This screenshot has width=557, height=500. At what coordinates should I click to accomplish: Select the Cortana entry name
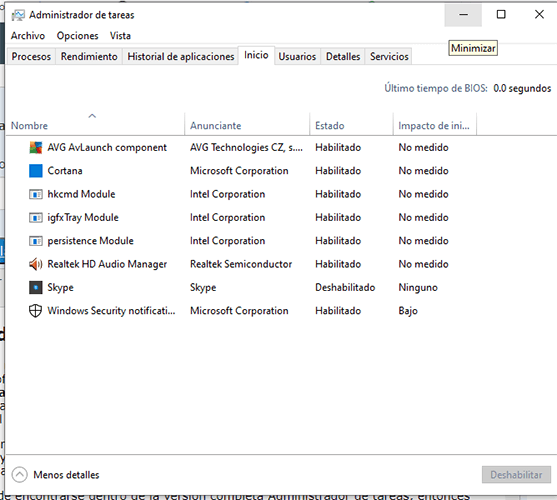pyautogui.click(x=65, y=171)
